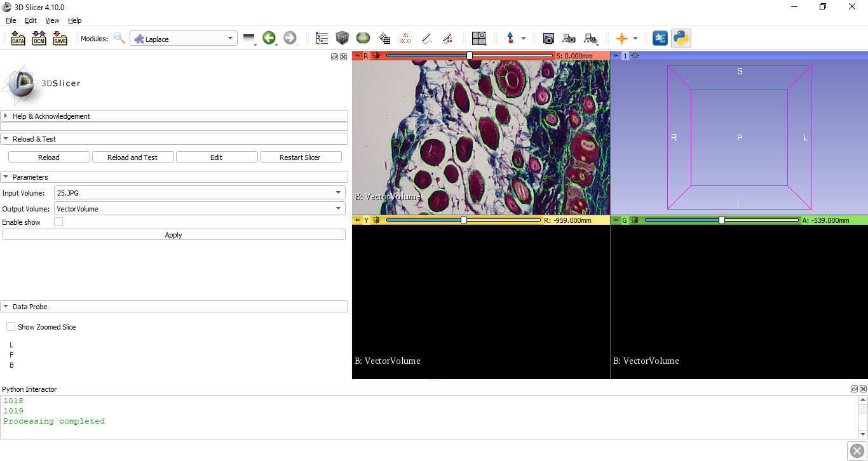Viewport: 868px width, 461px height.
Task: Click the yellow slice view offset slider
Action: (463, 220)
